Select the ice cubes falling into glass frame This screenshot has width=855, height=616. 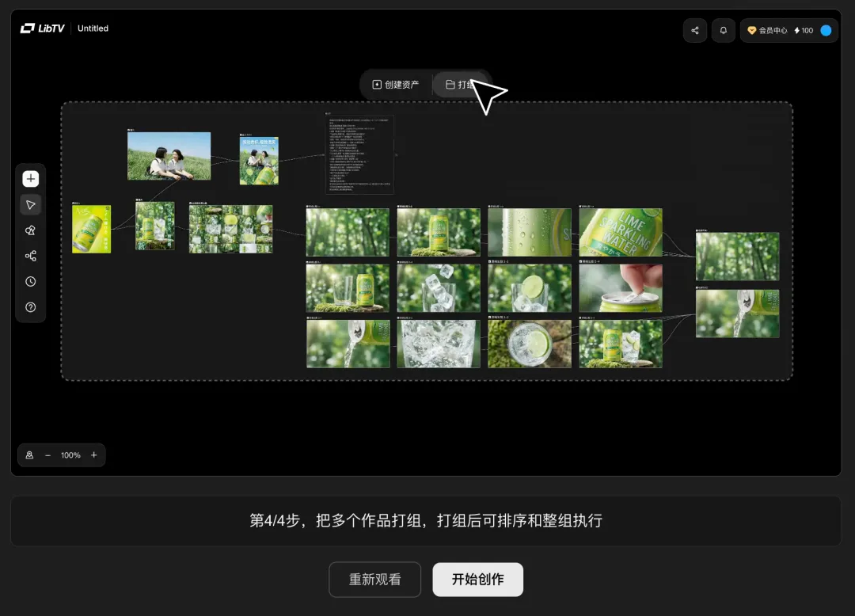[439, 288]
